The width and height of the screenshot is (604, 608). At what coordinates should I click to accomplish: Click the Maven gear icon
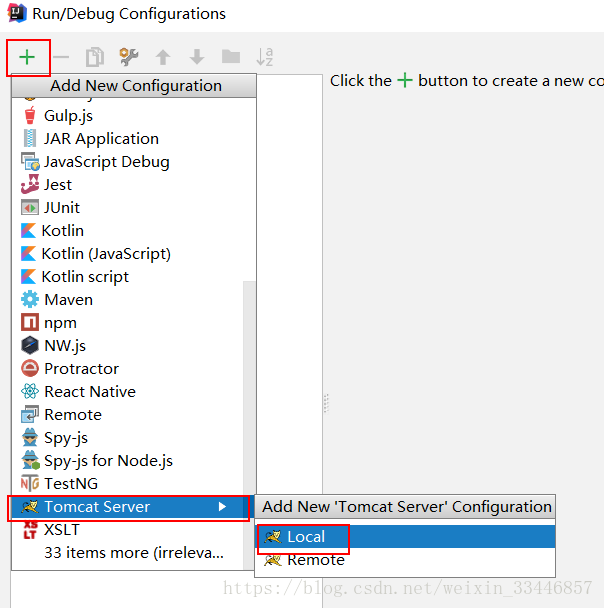coord(30,300)
